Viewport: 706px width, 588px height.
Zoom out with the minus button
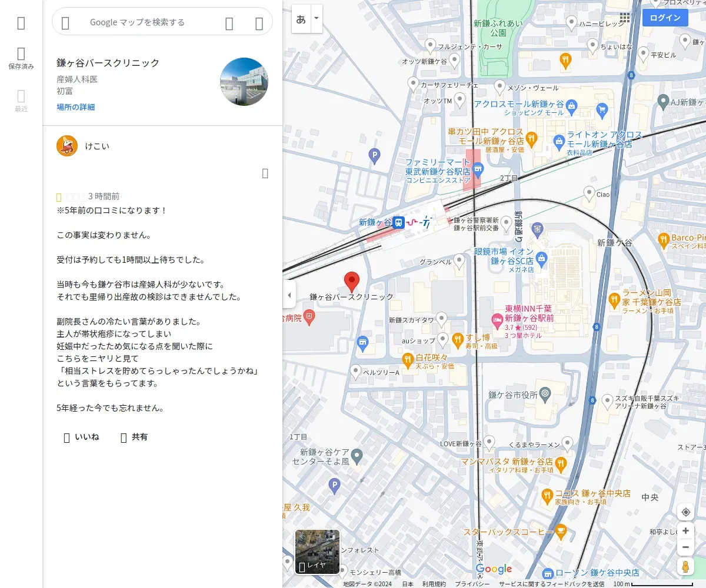coord(685,547)
